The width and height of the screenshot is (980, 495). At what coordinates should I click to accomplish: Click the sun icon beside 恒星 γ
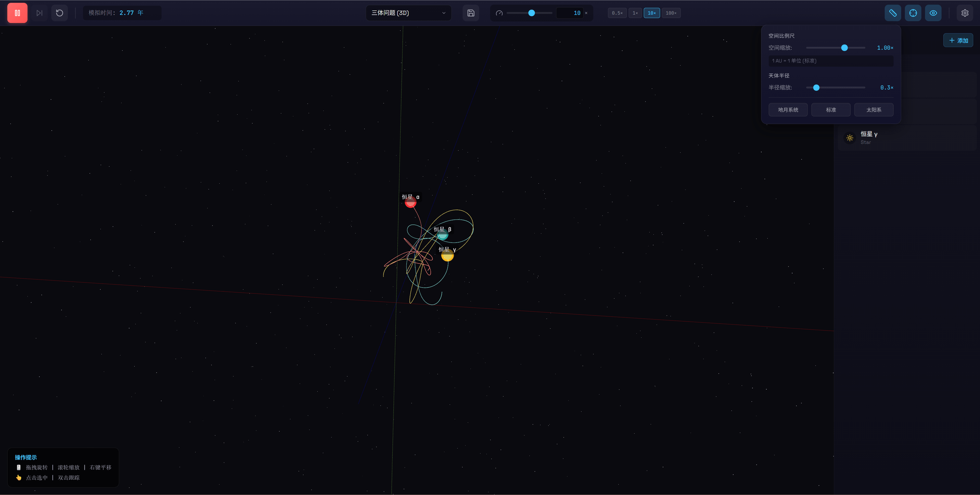click(x=850, y=138)
